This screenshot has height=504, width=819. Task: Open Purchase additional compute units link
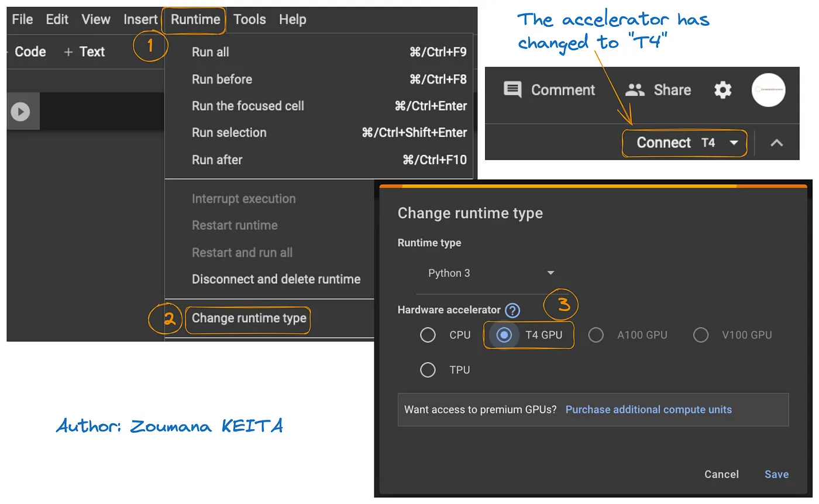[648, 409]
